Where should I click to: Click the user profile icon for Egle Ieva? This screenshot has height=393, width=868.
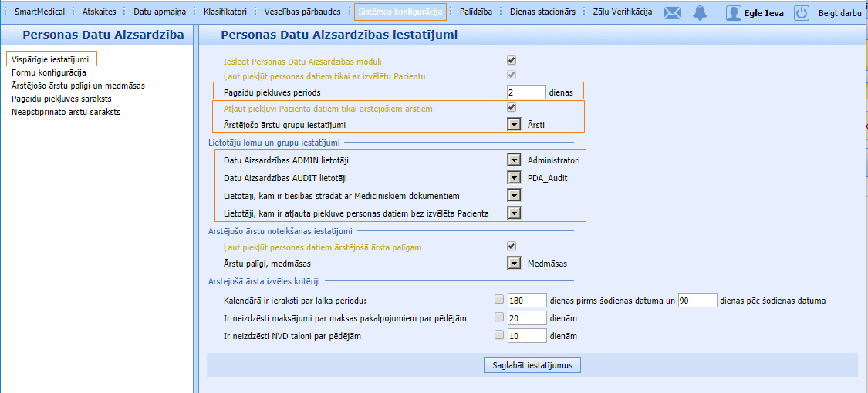tap(733, 13)
